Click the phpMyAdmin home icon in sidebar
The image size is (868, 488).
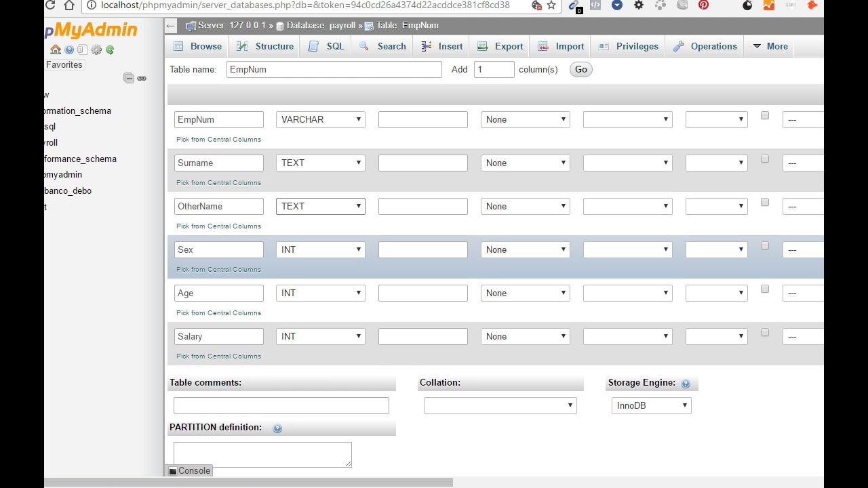point(56,49)
